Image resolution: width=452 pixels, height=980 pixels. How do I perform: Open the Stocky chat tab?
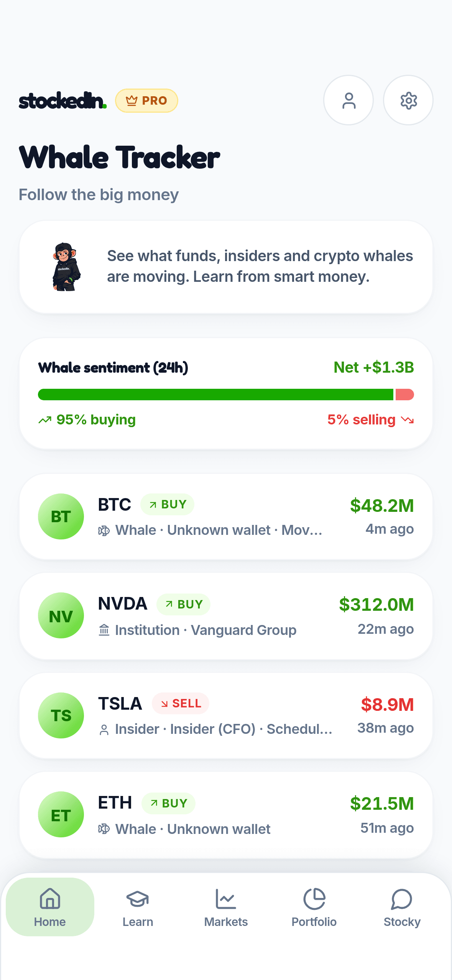[x=402, y=907]
